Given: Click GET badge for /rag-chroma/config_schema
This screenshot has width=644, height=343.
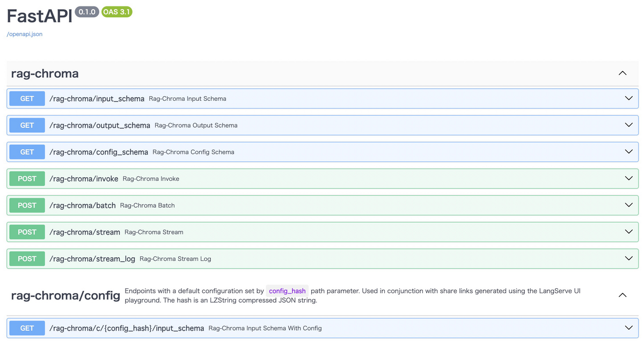Looking at the screenshot, I should click(27, 152).
